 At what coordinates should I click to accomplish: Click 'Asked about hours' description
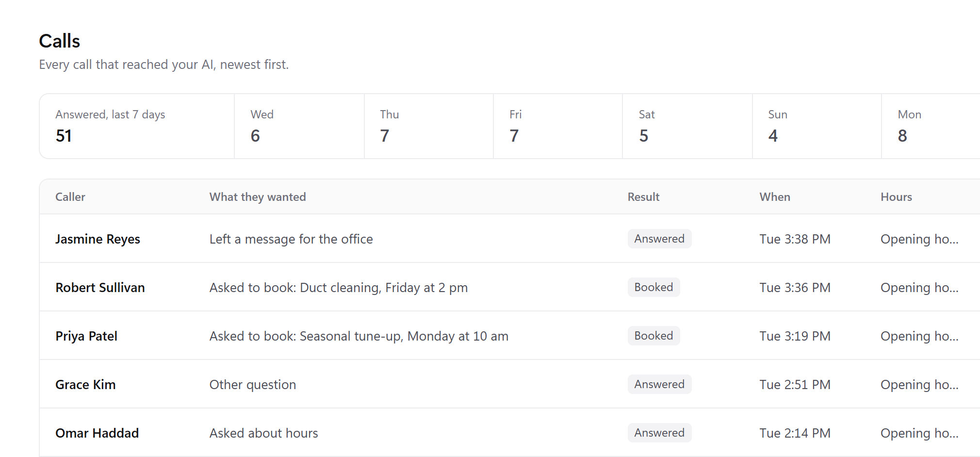(264, 433)
